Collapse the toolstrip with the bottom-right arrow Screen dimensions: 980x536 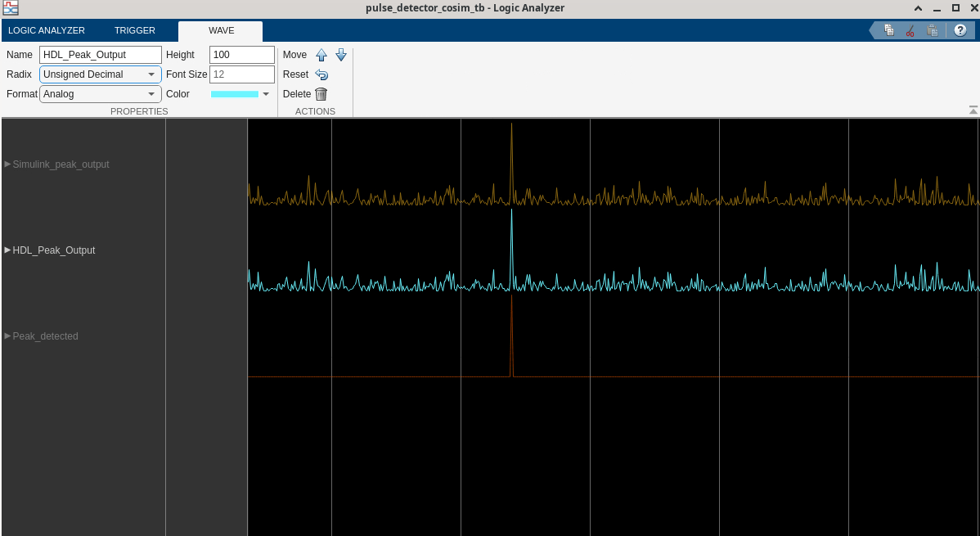coord(973,110)
